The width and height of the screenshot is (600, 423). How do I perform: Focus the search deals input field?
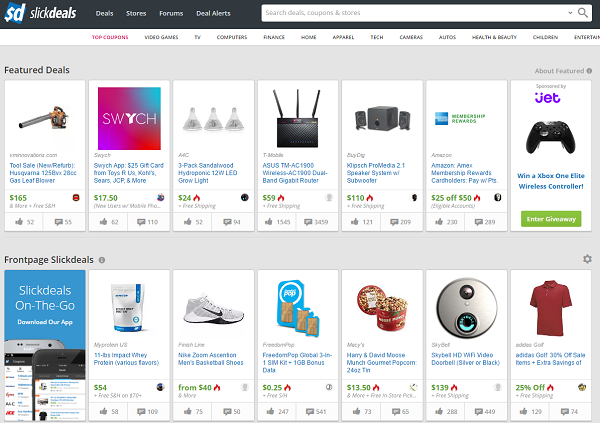[x=415, y=13]
